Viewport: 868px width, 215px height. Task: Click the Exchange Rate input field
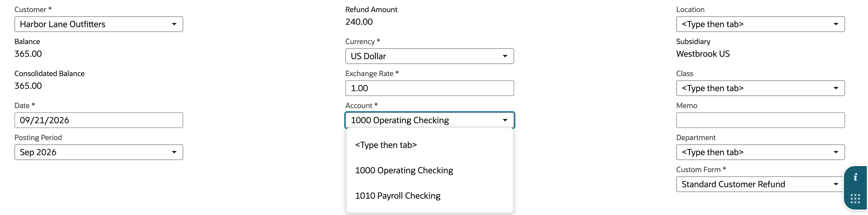pos(429,88)
